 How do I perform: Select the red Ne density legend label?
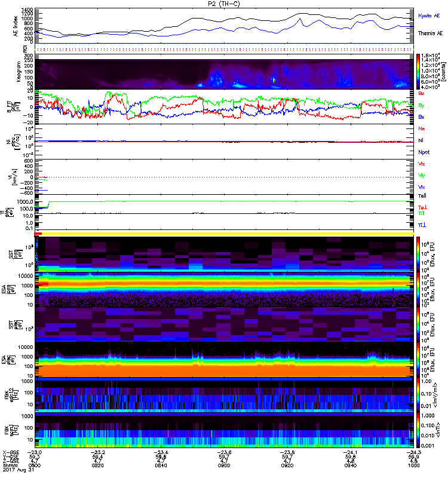click(422, 128)
